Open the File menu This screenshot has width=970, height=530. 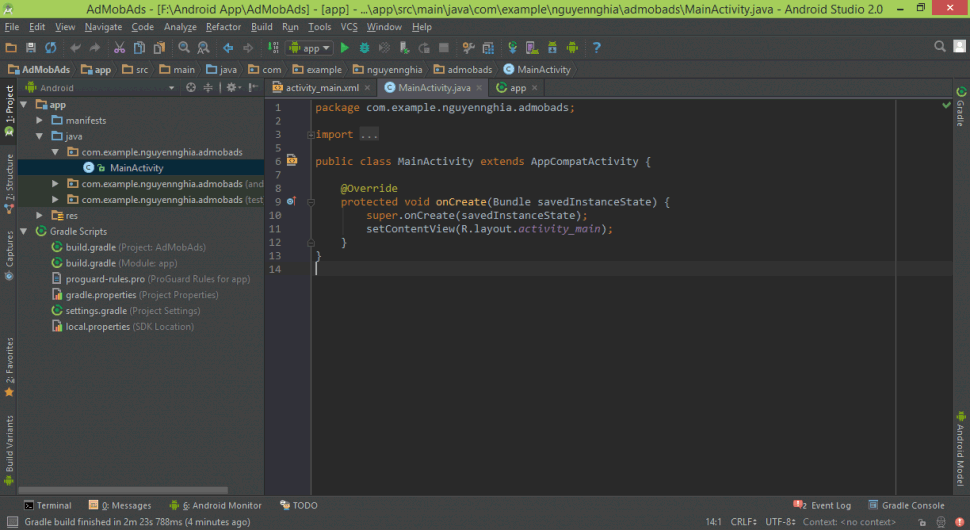pos(12,27)
